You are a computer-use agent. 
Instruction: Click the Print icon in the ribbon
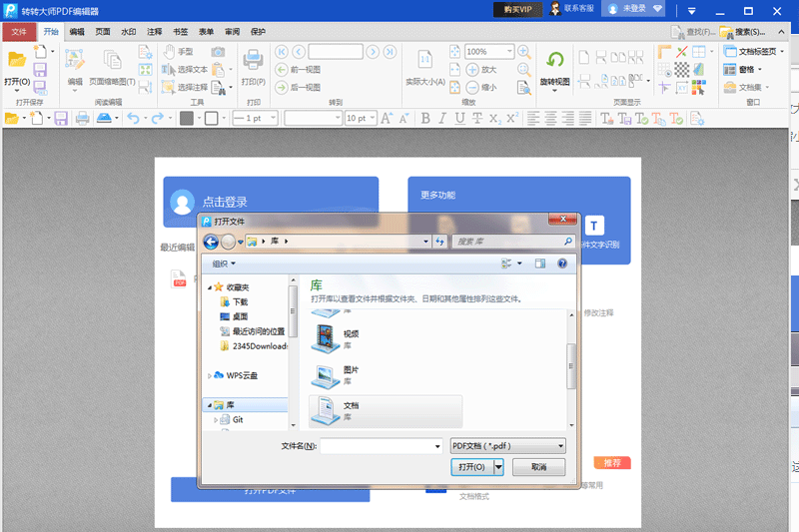click(253, 60)
